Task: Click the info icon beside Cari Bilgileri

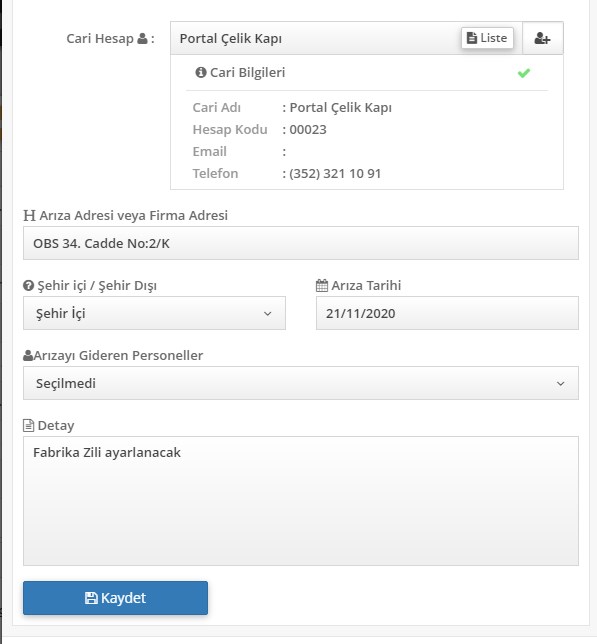Action: coord(201,72)
